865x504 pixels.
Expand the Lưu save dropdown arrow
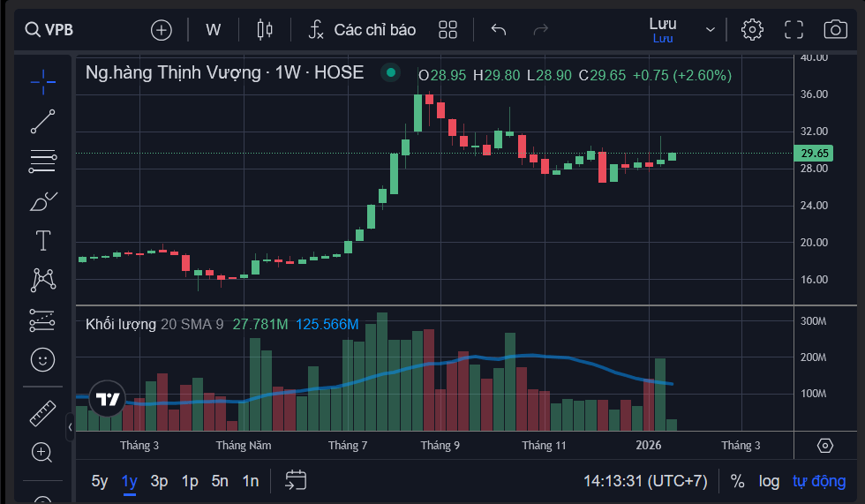711,29
